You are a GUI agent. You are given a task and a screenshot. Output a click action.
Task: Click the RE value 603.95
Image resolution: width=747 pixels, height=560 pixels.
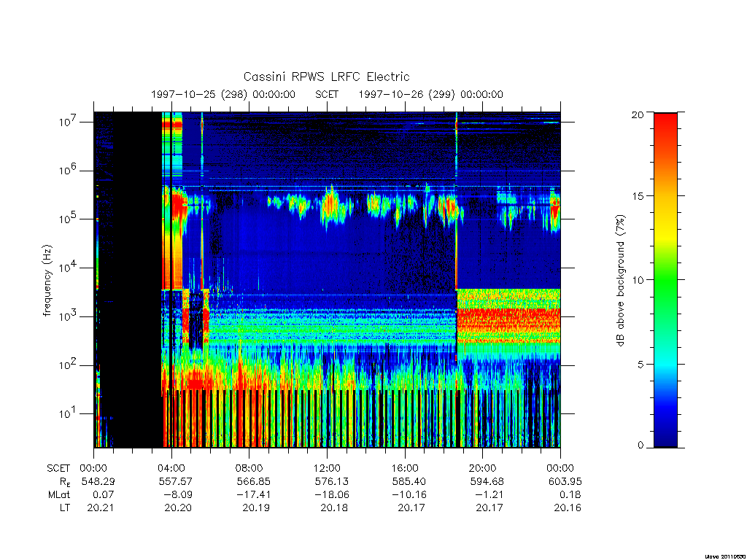coord(565,481)
